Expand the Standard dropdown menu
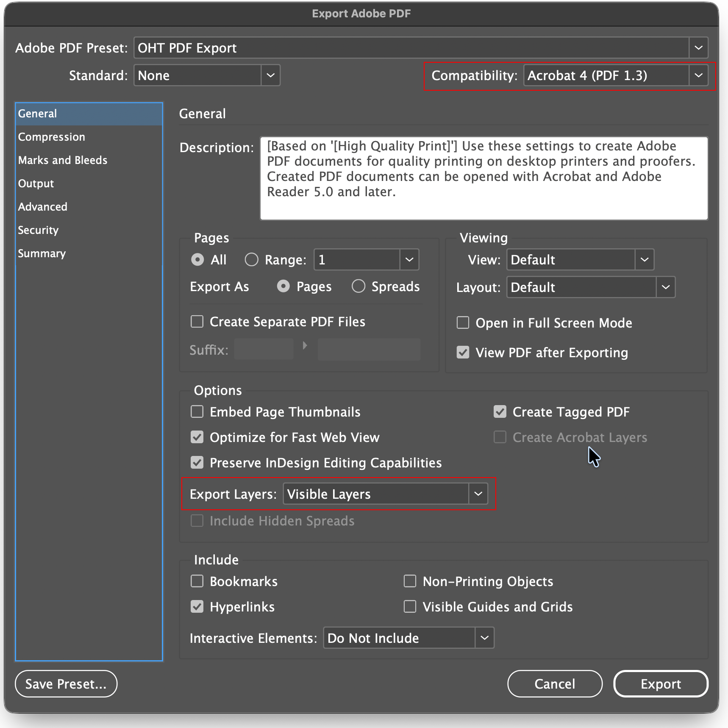Screen dimensions: 728x728 click(270, 75)
